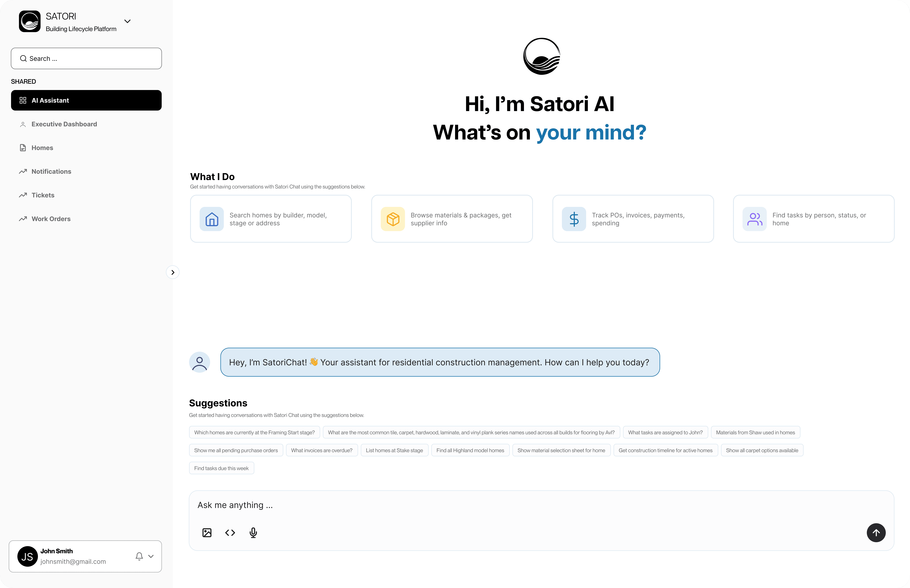Click the dollar sign icon on POs card
This screenshot has height=588, width=910.
pyautogui.click(x=574, y=219)
